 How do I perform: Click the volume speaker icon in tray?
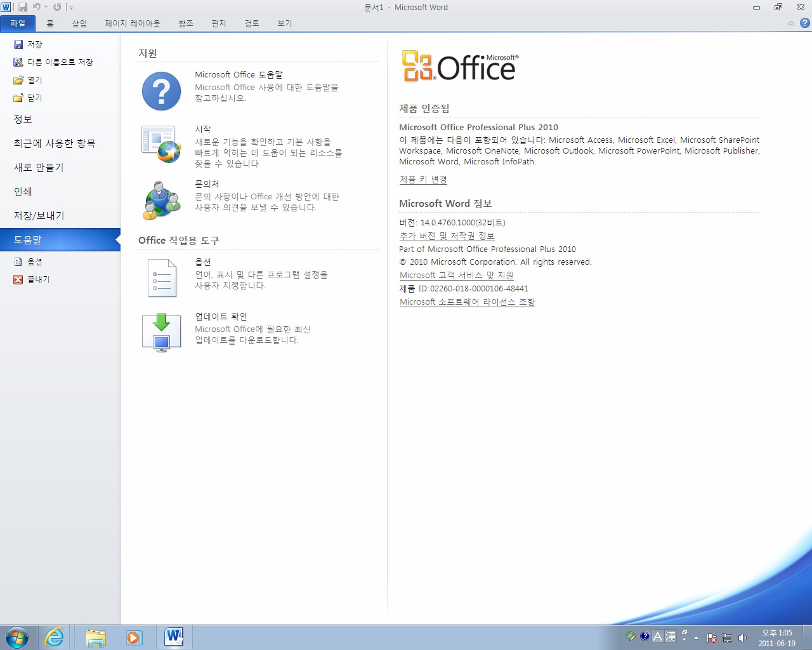tap(742, 638)
